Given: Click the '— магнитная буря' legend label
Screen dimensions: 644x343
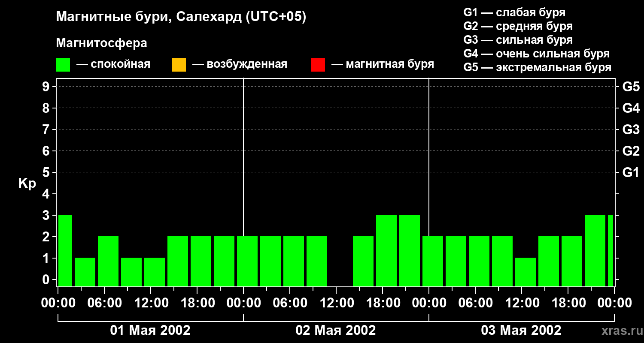Looking at the screenshot, I should click(383, 64).
